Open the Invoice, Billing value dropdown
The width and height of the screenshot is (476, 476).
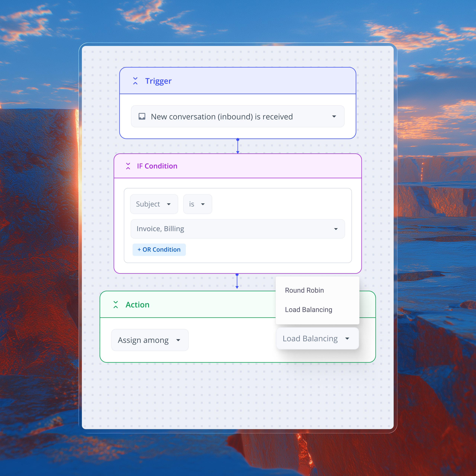coord(237,229)
